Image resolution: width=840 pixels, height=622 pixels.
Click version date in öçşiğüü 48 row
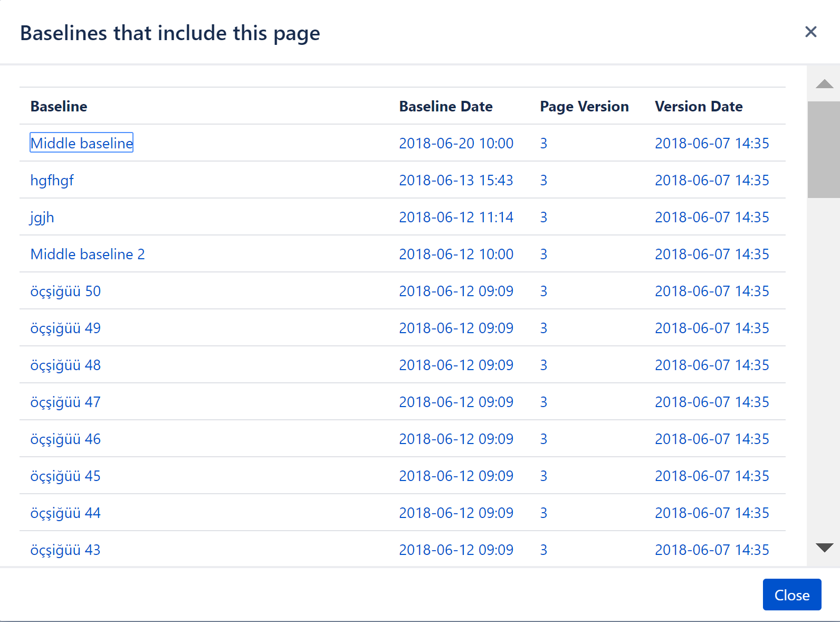pyautogui.click(x=712, y=365)
